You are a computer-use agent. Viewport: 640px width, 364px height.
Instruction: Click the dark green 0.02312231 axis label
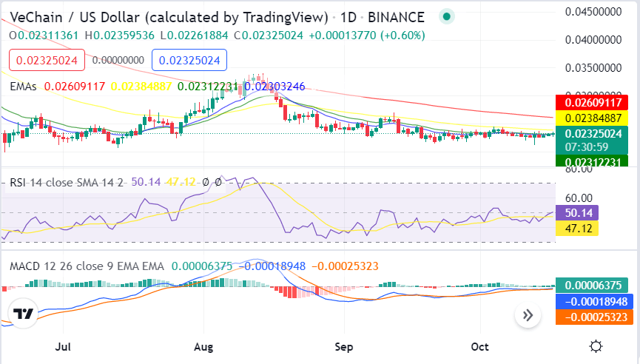point(592,161)
